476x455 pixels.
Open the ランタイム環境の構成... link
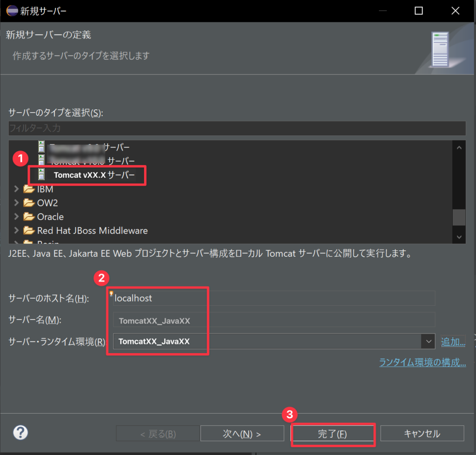[x=422, y=362]
